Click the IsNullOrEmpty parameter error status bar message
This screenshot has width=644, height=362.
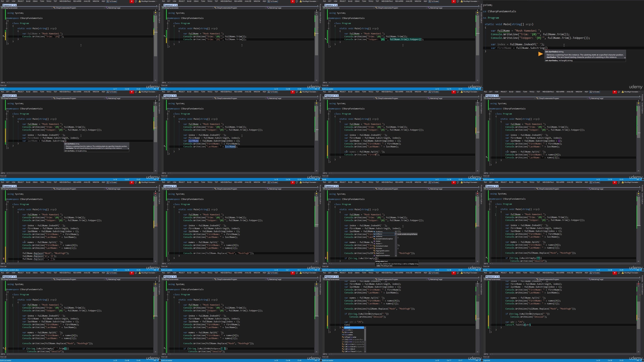348,270
